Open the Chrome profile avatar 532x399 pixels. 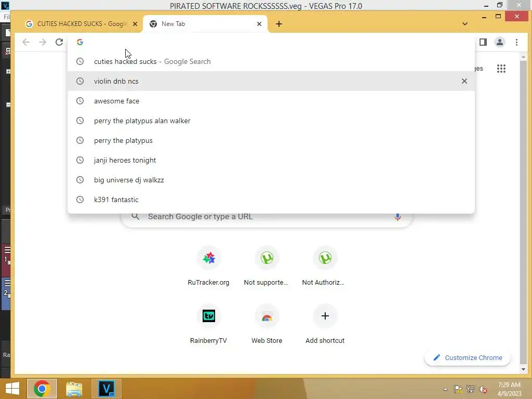pos(500,42)
